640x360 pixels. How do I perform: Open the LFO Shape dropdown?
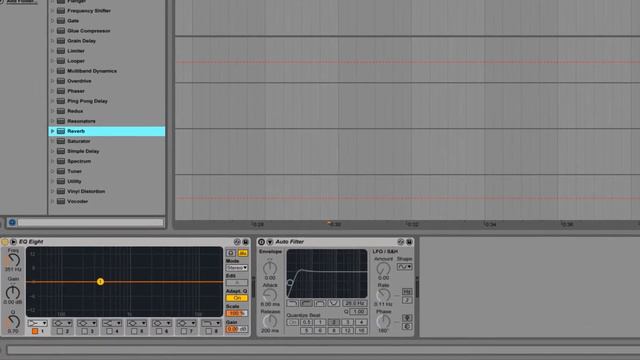coord(404,267)
